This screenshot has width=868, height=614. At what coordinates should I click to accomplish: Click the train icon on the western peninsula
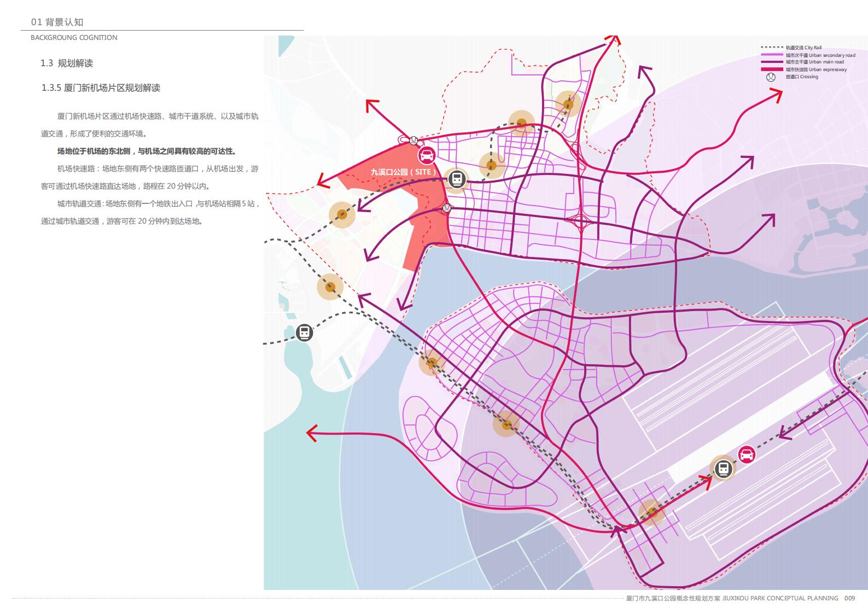[x=304, y=332]
